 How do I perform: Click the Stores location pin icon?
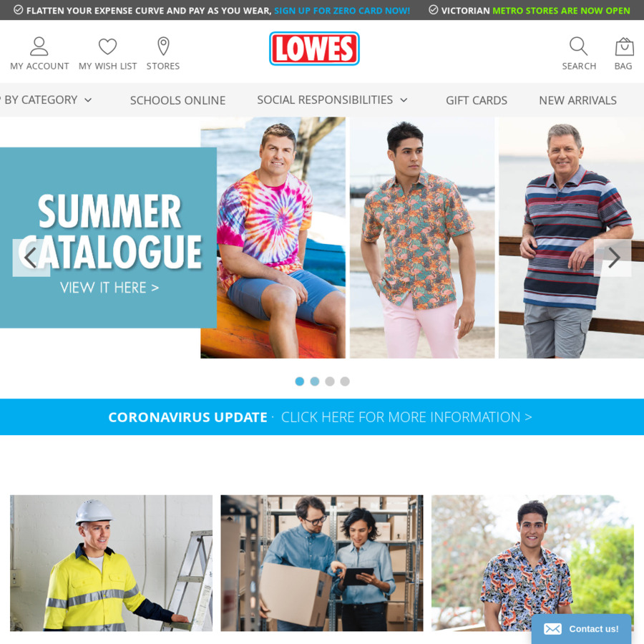[163, 47]
